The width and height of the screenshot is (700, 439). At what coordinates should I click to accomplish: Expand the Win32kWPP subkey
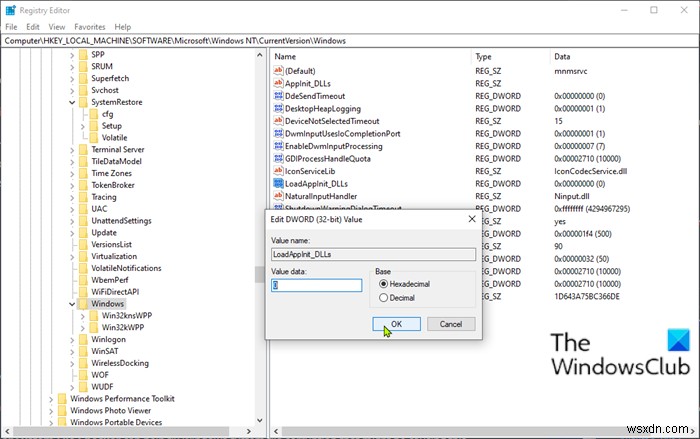[83, 328]
